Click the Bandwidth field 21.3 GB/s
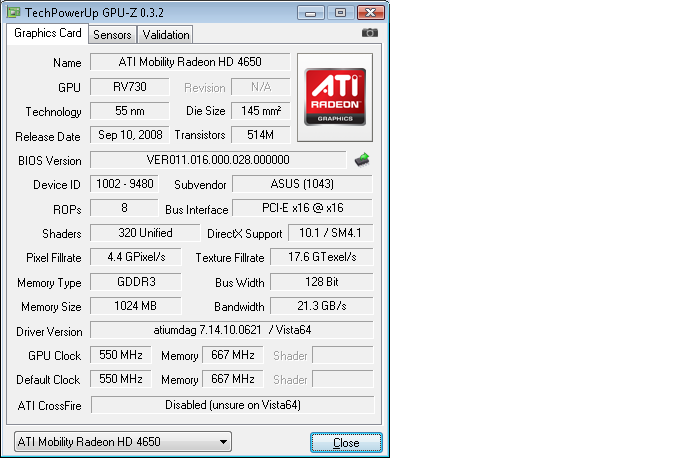Image resolution: width=683 pixels, height=458 pixels. pos(321,305)
